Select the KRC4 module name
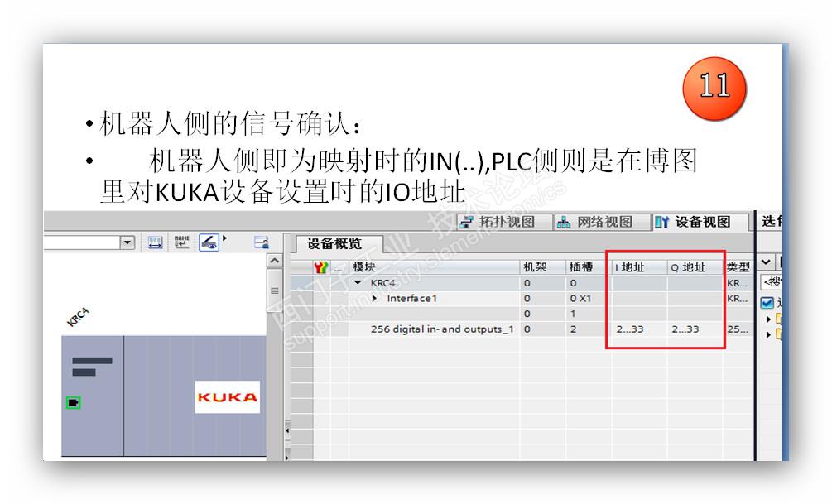 (383, 283)
